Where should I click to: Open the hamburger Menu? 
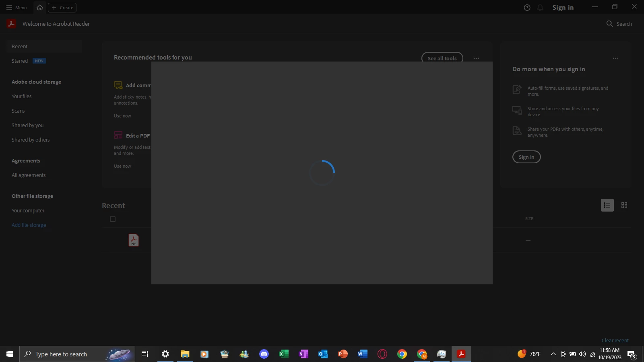(17, 8)
